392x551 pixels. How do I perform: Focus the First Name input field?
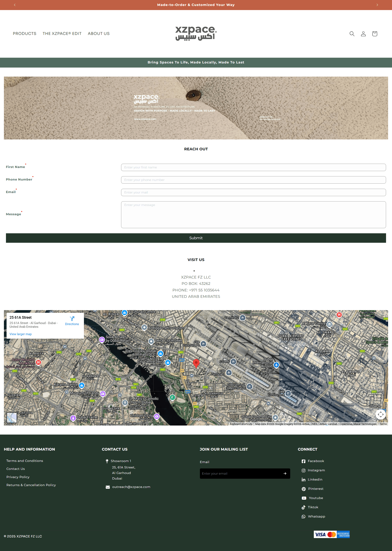coord(253,167)
